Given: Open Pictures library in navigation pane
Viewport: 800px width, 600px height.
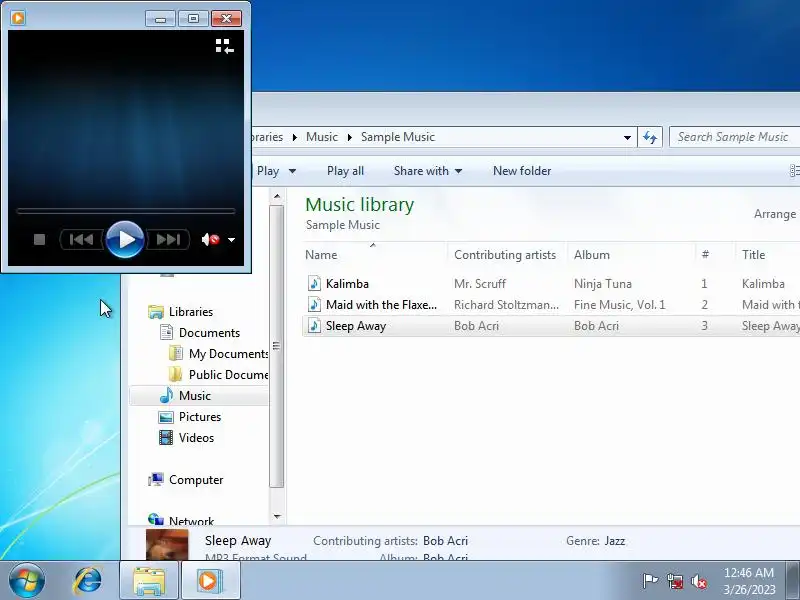Looking at the screenshot, I should [x=199, y=417].
